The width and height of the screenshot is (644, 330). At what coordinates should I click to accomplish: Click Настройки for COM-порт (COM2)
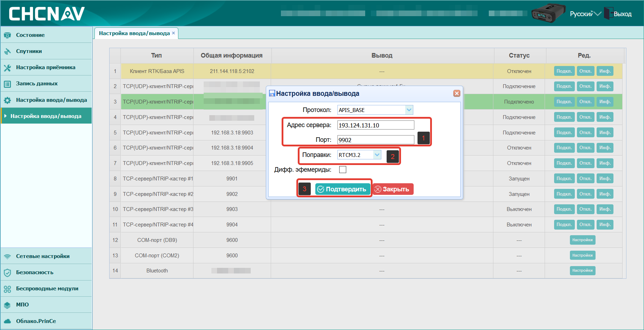click(583, 256)
